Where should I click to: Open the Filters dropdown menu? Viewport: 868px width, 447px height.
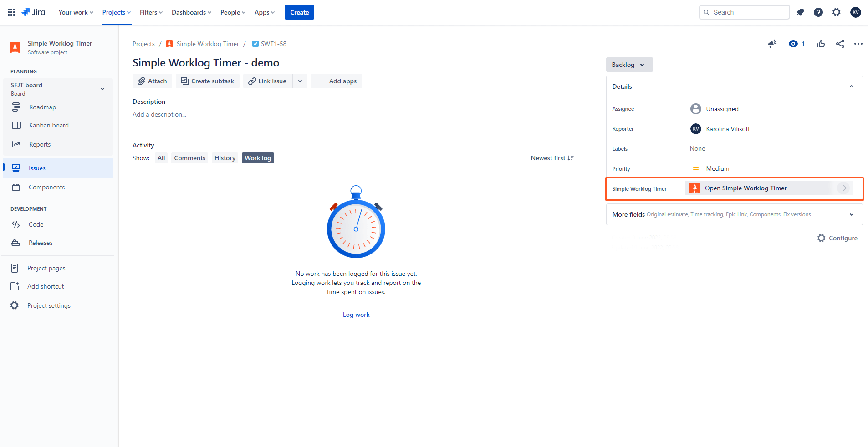(151, 12)
